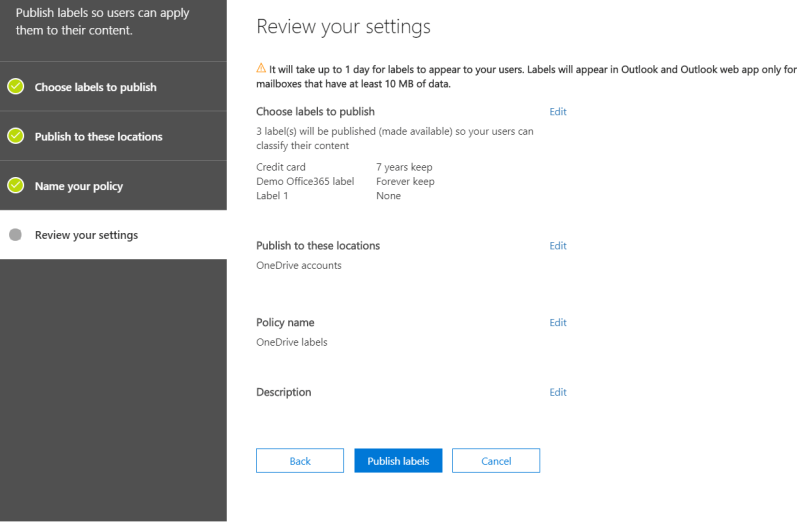Click gray circle beside Review your settings

(x=15, y=235)
